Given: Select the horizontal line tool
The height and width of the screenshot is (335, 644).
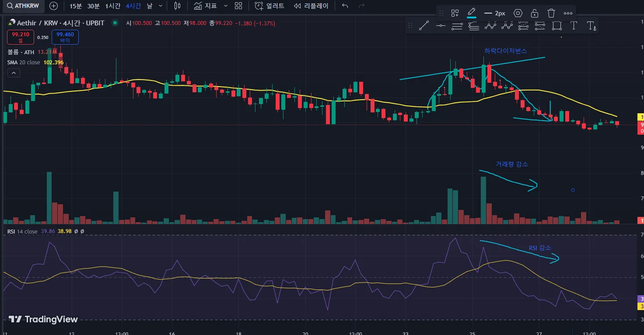Looking at the screenshot, I should coord(441,26).
